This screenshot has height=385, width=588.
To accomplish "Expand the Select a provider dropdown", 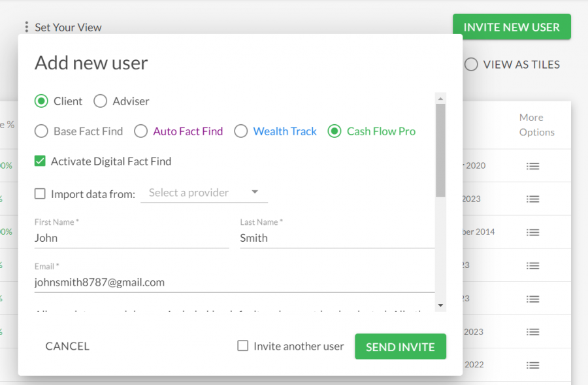I will point(204,192).
